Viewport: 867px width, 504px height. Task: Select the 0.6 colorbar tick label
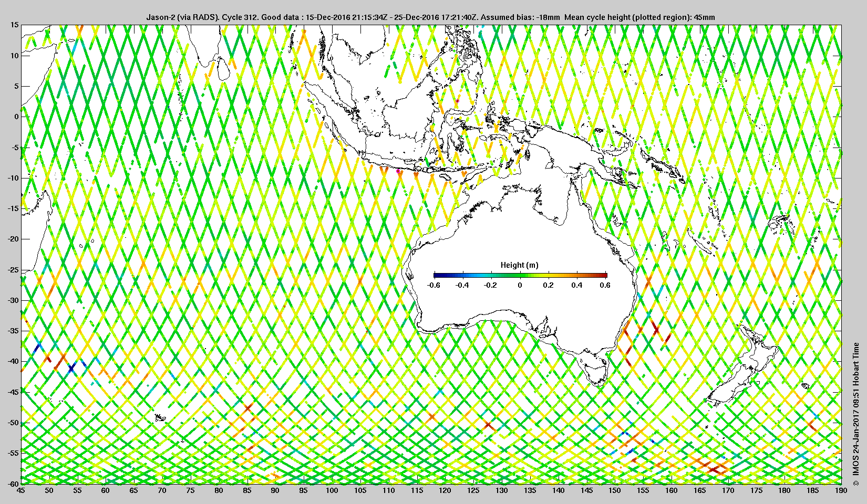coord(605,286)
